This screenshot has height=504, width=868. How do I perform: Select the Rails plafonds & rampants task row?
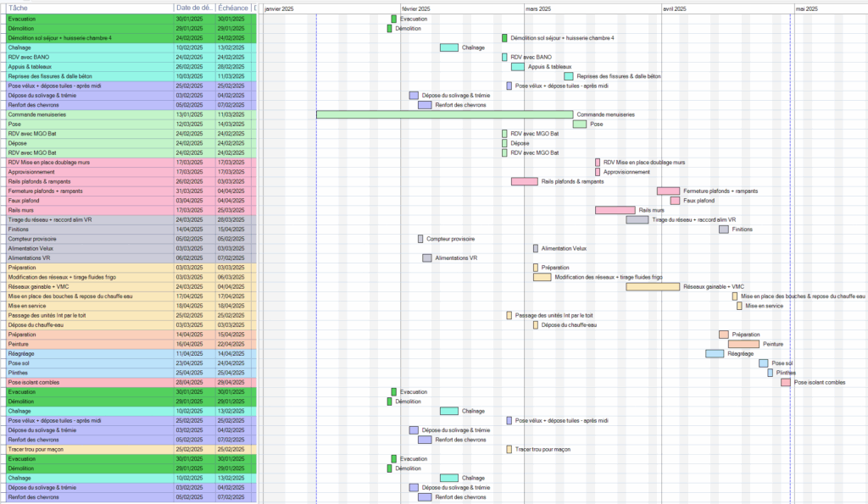click(x=131, y=181)
